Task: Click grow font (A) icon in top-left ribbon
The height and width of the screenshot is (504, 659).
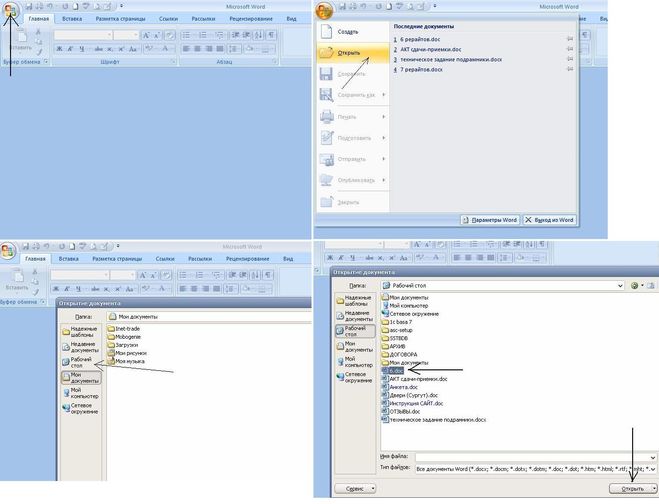Action: pyautogui.click(x=146, y=35)
